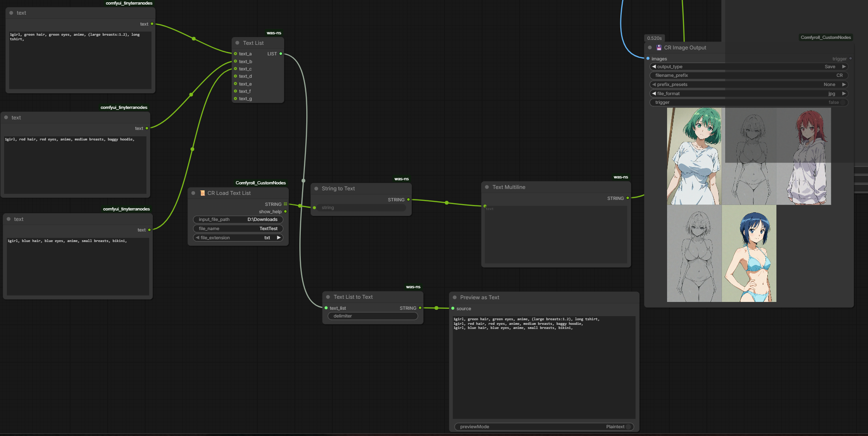This screenshot has height=436, width=868.
Task: Click the red hair prompt text area
Action: pyautogui.click(x=75, y=165)
